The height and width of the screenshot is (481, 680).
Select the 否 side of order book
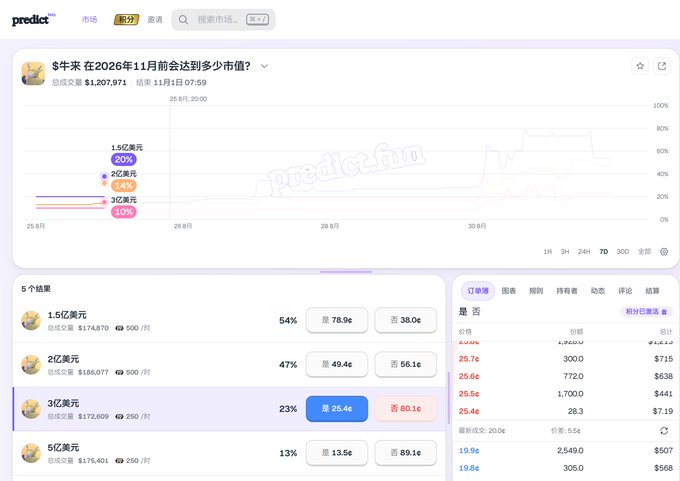(476, 311)
